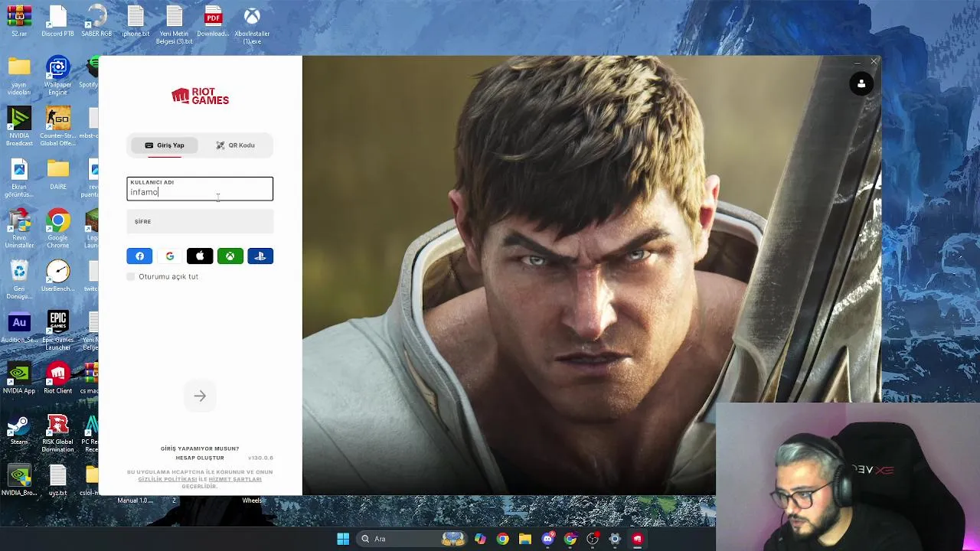Select the Discord PTB desktop shortcut
Viewport: 980px width, 551px height.
[58, 22]
